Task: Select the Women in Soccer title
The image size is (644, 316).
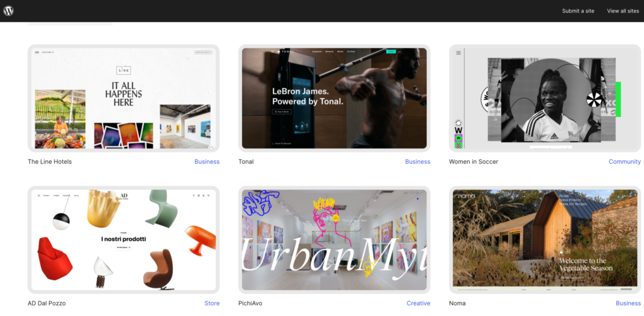Action: [473, 162]
